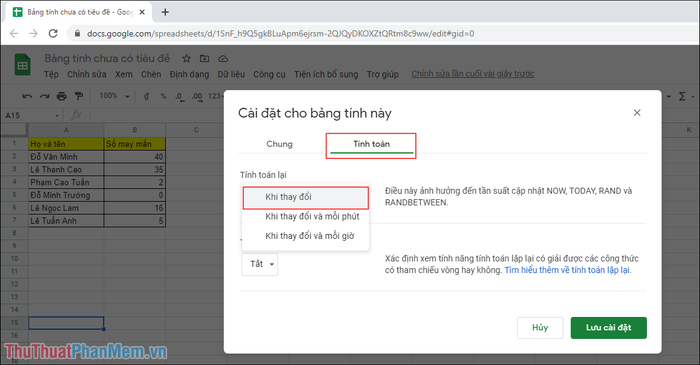The image size is (700, 365).
Task: Expand the Tắt iterative calculation dropdown
Action: [259, 264]
